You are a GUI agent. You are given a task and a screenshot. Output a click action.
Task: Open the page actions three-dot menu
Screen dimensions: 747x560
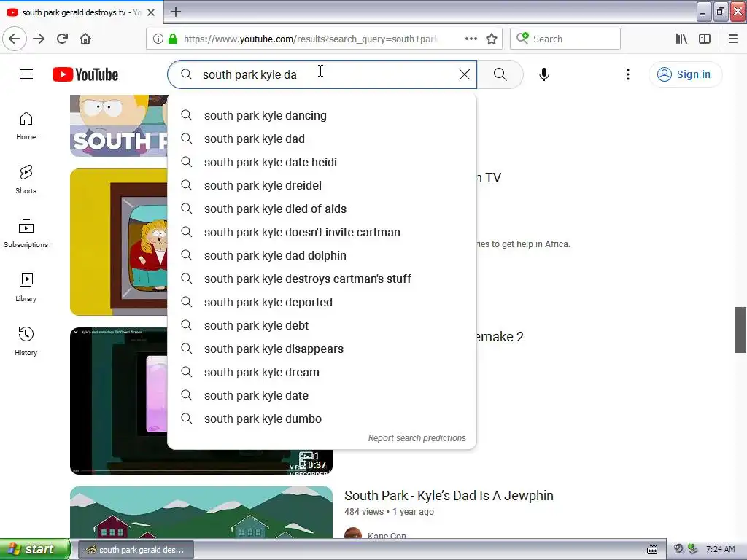471,39
